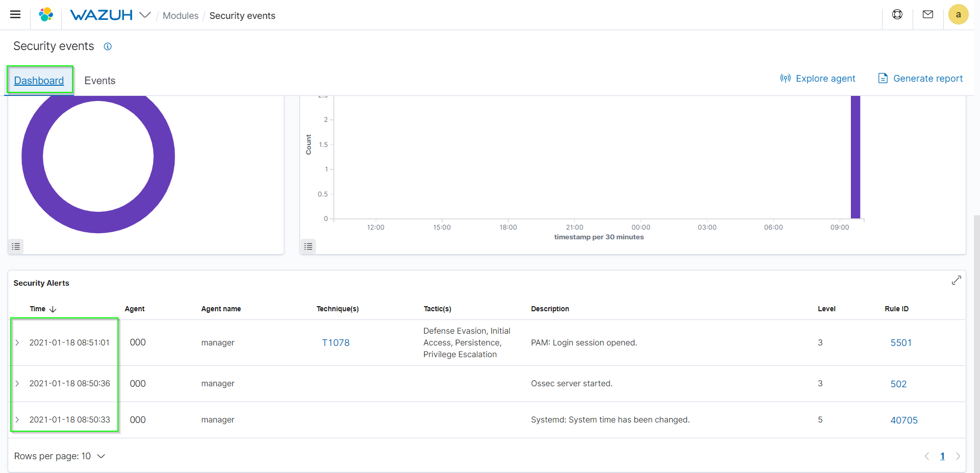Open the help icon in the top bar
The image size is (980, 473).
coord(897,14)
